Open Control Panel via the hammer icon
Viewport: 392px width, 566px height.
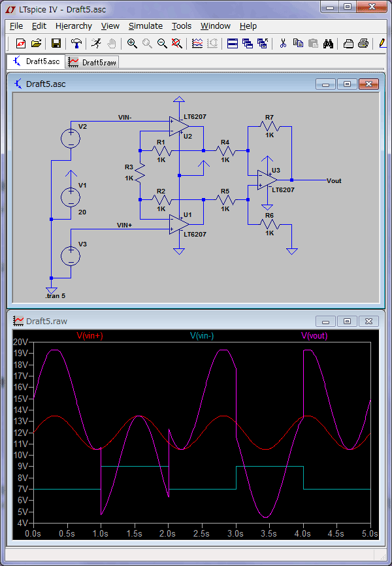tap(76, 44)
